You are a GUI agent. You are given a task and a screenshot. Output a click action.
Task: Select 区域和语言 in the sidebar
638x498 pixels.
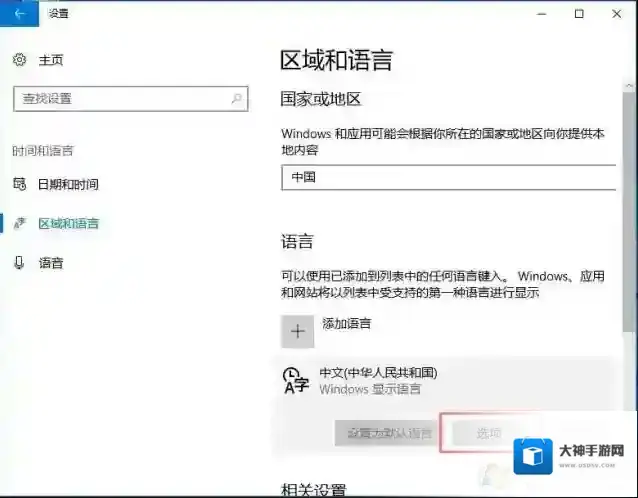click(69, 223)
